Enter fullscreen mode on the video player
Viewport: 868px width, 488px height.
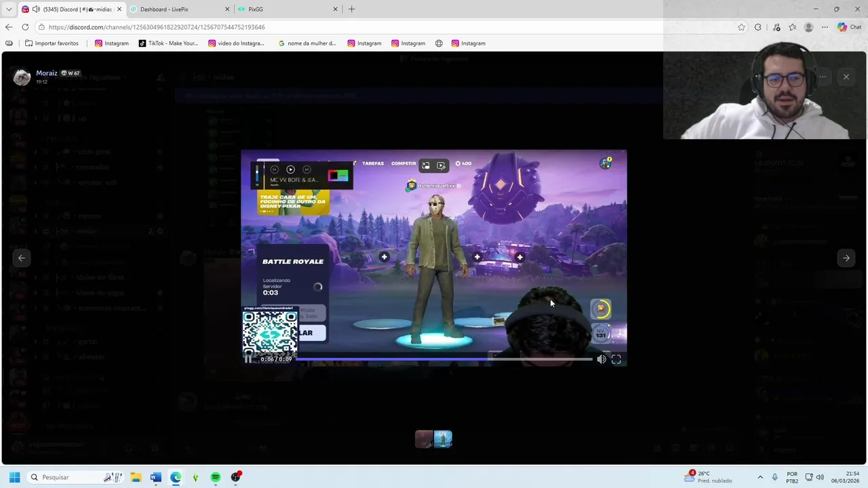pyautogui.click(x=616, y=360)
